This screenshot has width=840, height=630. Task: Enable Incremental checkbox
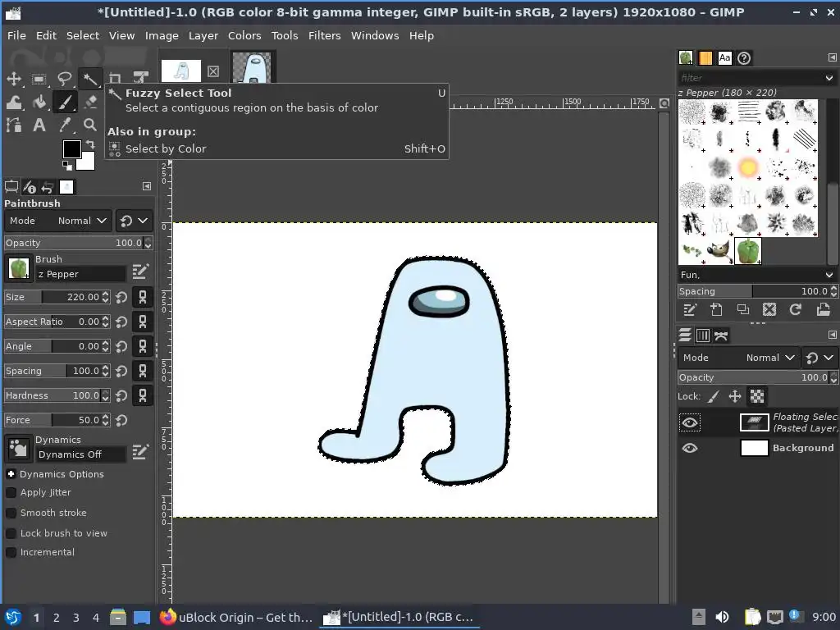point(11,552)
